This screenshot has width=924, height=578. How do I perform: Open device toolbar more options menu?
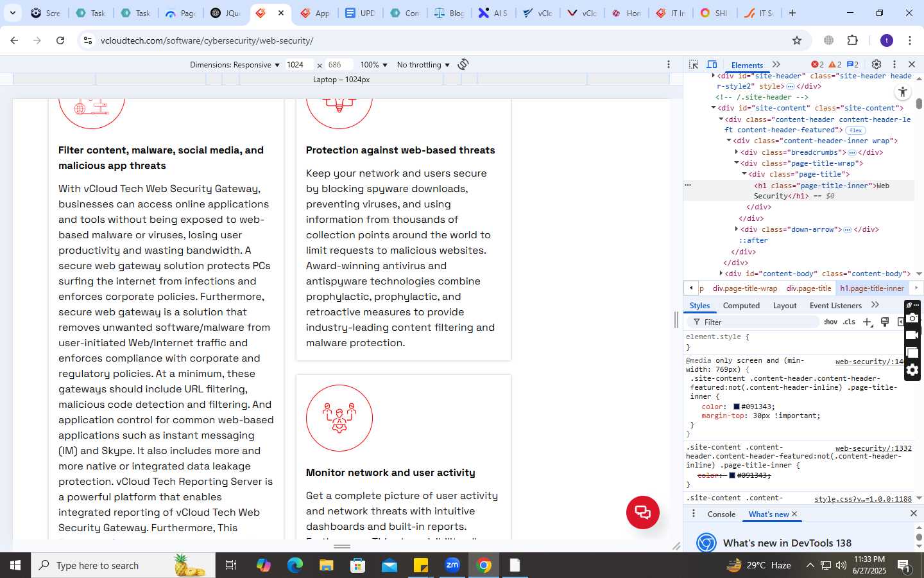[x=669, y=64]
